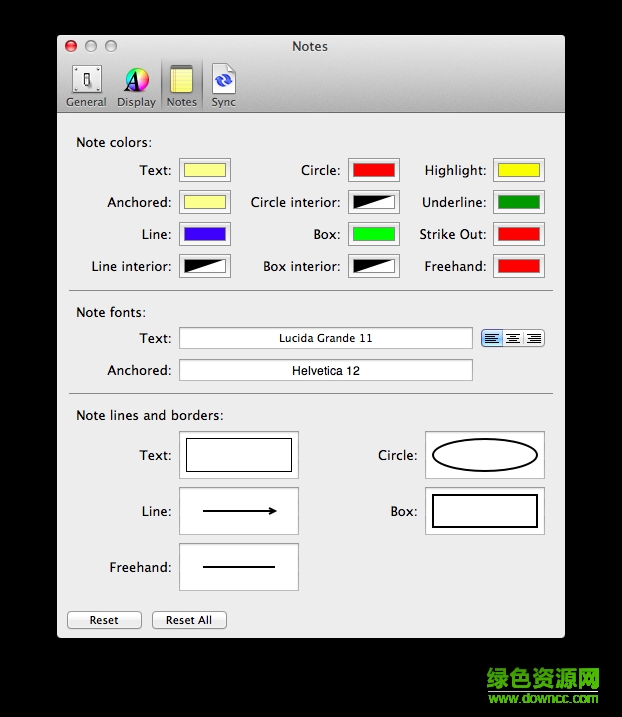
Task: Select the Text border style well
Action: click(x=239, y=455)
